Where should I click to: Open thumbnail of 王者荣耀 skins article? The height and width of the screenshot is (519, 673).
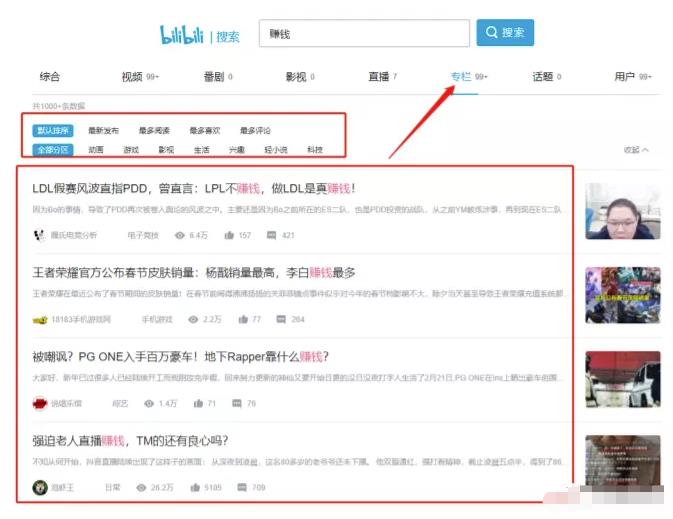tap(623, 295)
